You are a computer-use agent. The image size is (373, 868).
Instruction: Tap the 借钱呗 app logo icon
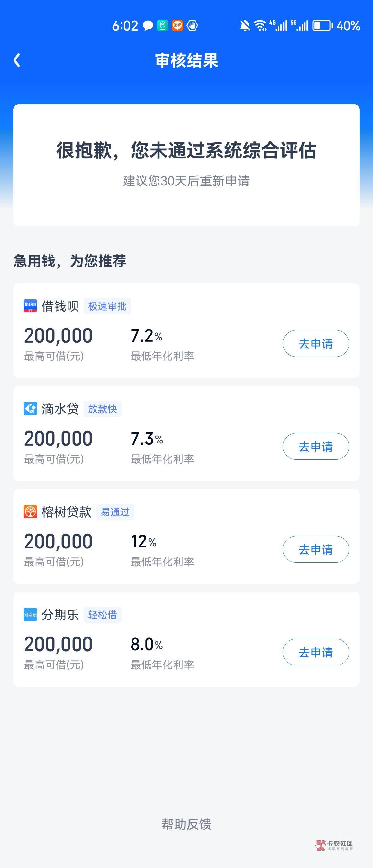click(30, 306)
